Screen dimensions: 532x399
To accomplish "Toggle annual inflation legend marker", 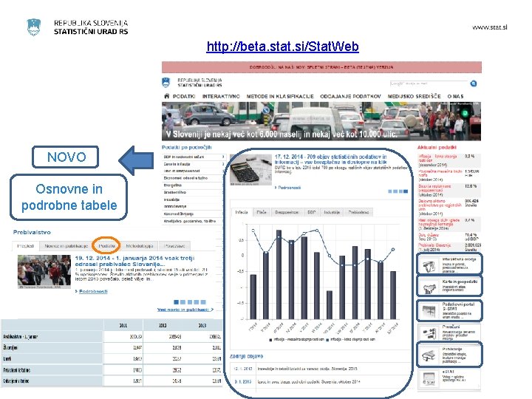I will click(327, 340).
